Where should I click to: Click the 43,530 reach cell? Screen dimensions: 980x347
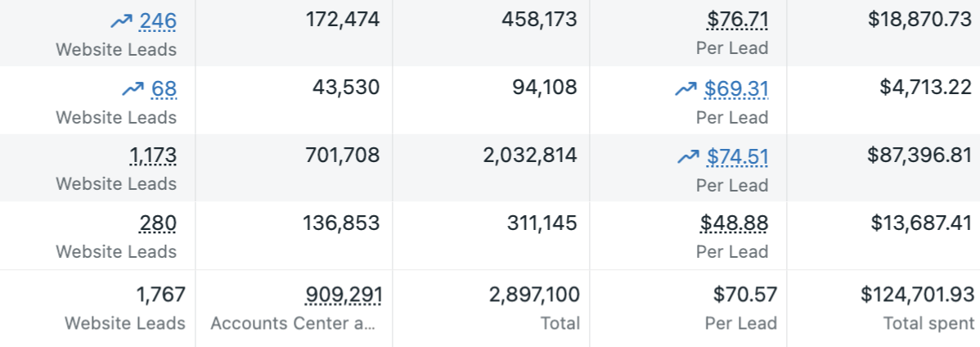pos(346,88)
